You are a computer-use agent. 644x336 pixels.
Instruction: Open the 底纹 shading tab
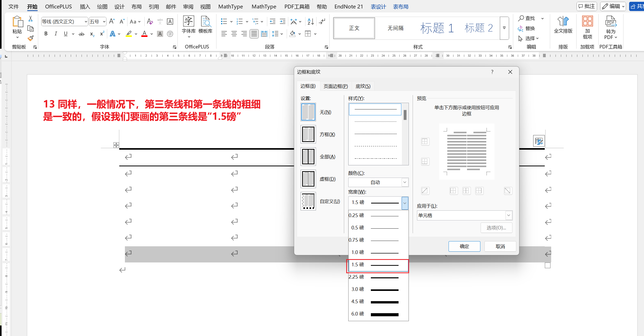(x=363, y=86)
